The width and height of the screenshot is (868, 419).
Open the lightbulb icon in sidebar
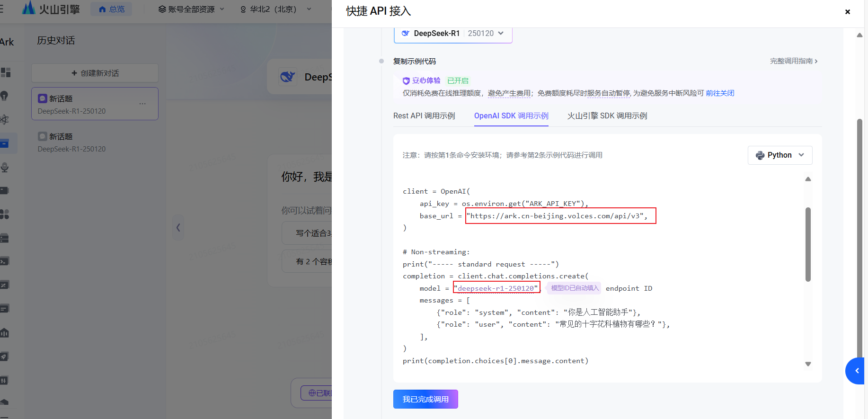click(4, 96)
